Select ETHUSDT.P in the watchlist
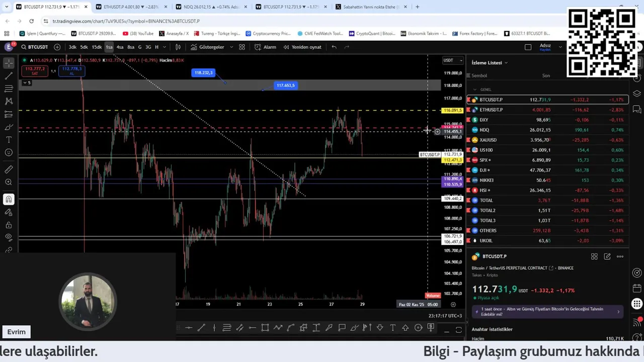 (548, 110)
